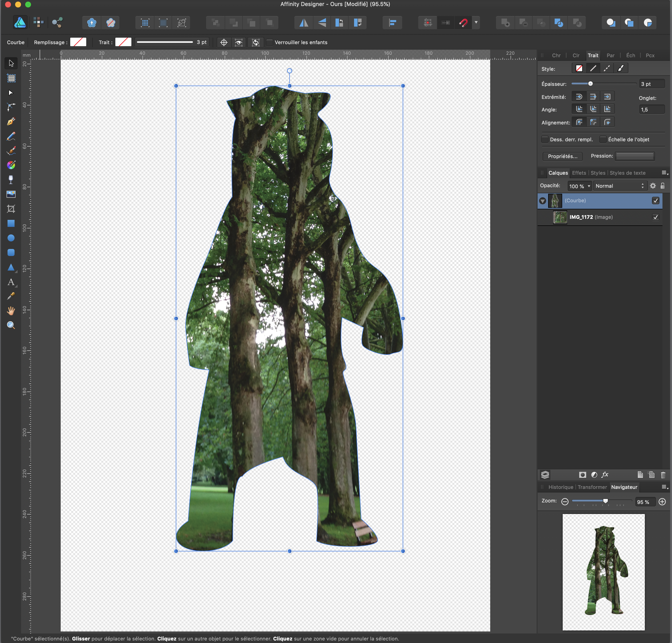Click the Flip Horizontal toolbar icon
Image resolution: width=672 pixels, height=643 pixels.
(304, 23)
